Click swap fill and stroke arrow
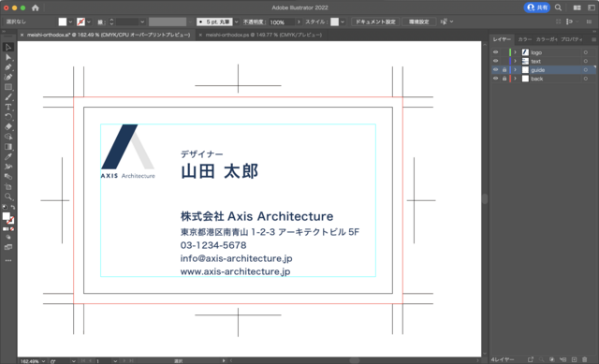599x364 pixels. tap(12, 207)
